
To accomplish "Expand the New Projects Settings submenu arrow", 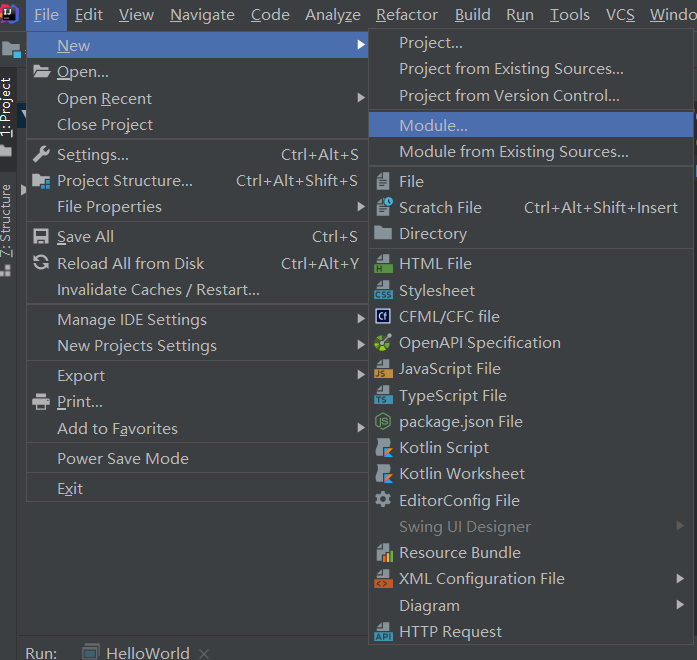I will 361,345.
